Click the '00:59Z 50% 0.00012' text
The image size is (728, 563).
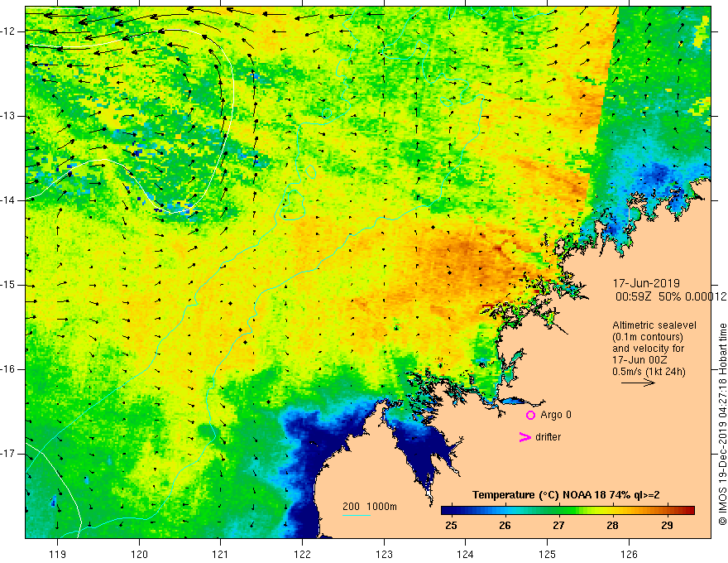click(x=670, y=296)
